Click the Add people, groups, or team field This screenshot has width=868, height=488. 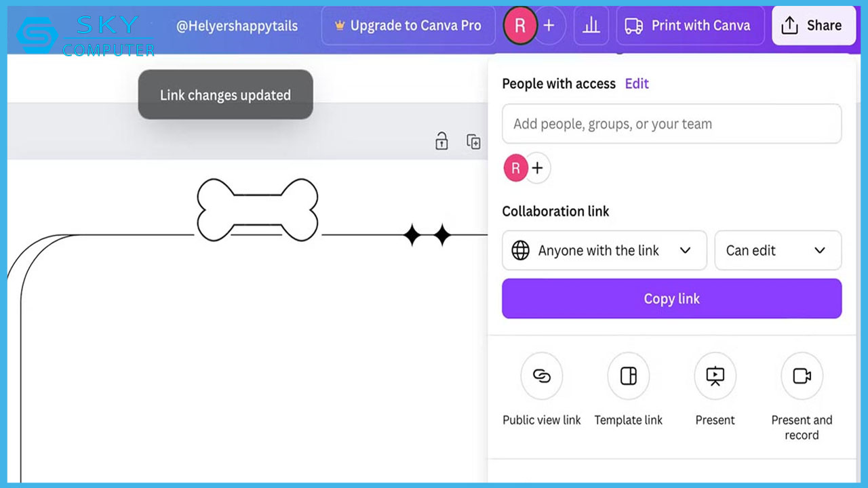[x=671, y=124]
